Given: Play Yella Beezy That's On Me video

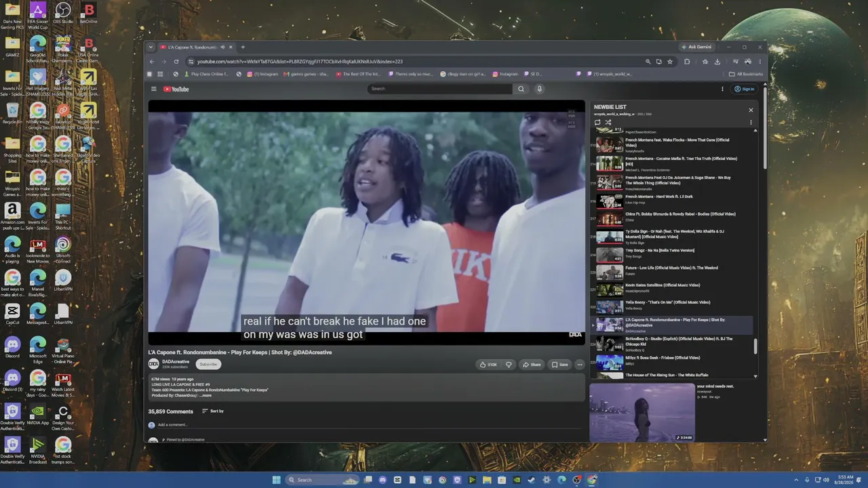Looking at the screenshot, I should coord(671,306).
